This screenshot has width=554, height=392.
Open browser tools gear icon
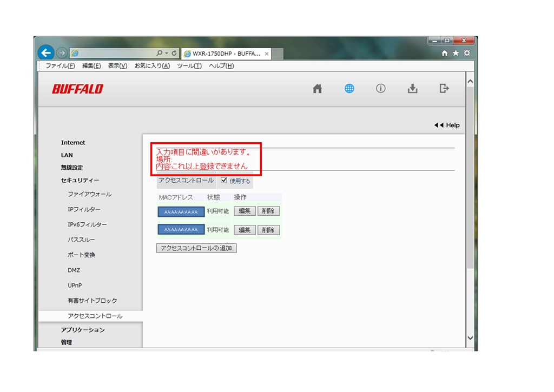click(x=467, y=53)
